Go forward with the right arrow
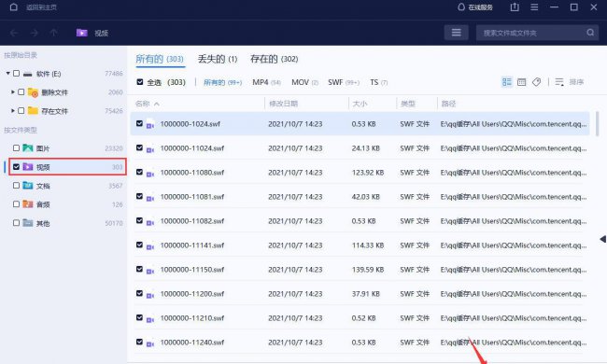The image size is (607, 364). pos(34,33)
